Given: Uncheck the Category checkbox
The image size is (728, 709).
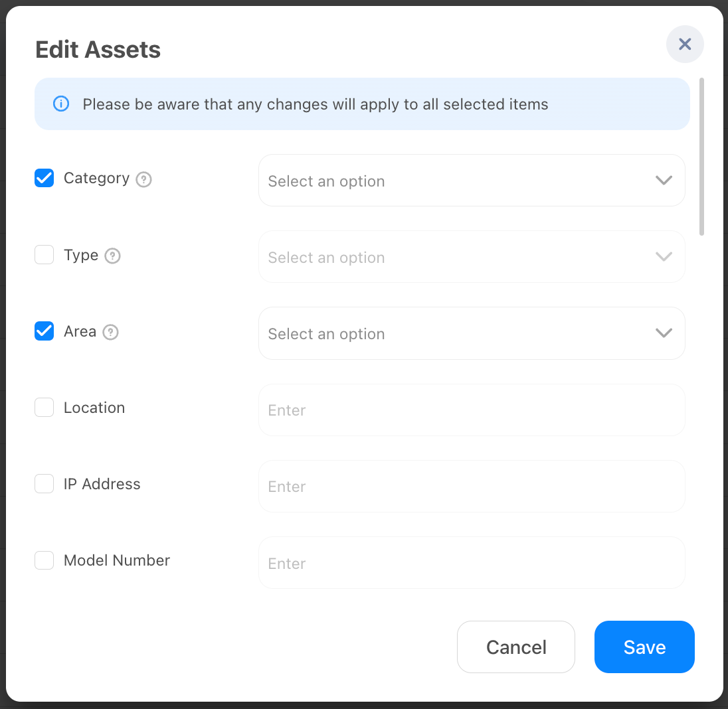Looking at the screenshot, I should pyautogui.click(x=44, y=178).
